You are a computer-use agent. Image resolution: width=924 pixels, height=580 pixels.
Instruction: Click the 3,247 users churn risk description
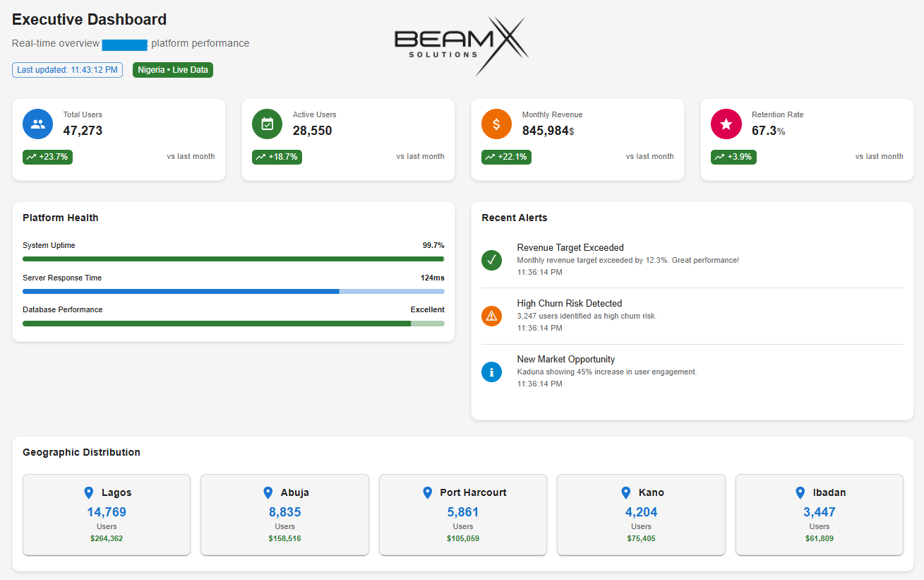pos(587,316)
